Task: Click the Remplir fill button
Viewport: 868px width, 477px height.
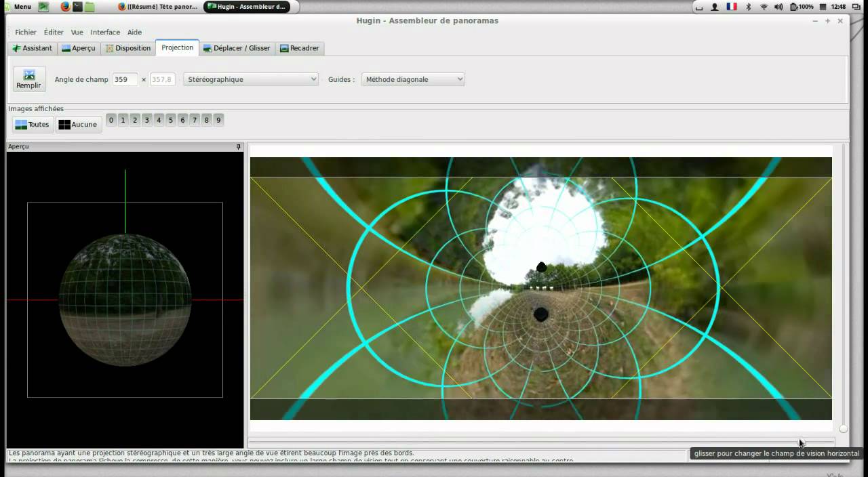Action: [x=29, y=79]
